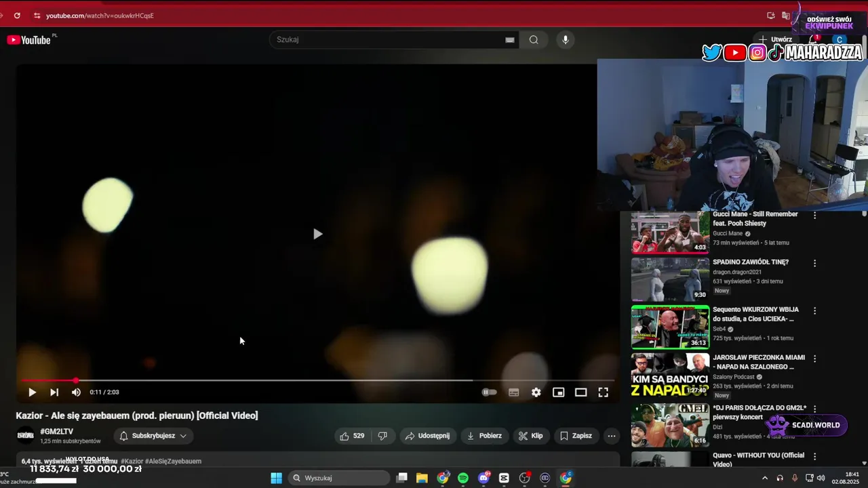
Task: Save the video with Zapisz button
Action: pos(576,436)
